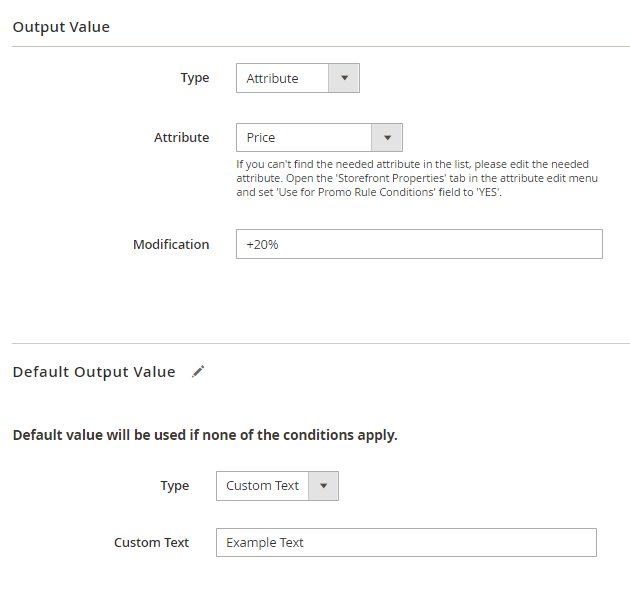Click the bold 'Default value will be used' note
The width and height of the screenshot is (630, 592).
[x=205, y=435]
